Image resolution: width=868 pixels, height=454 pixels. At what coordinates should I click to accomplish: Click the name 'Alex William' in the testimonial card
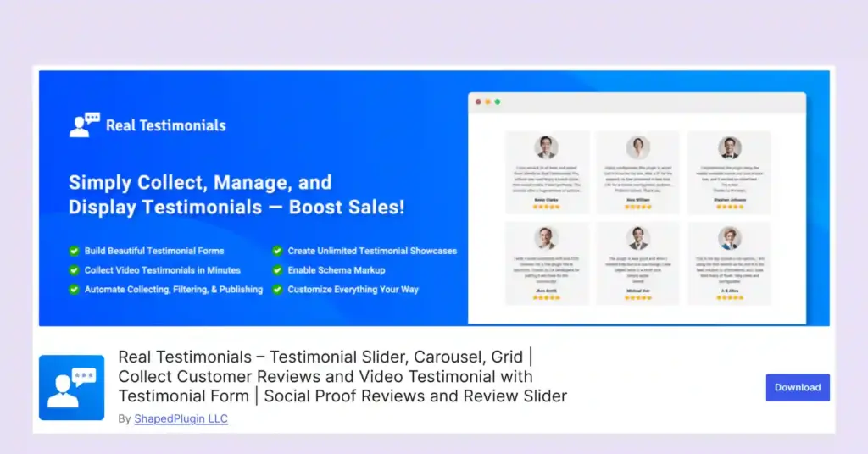(x=638, y=200)
